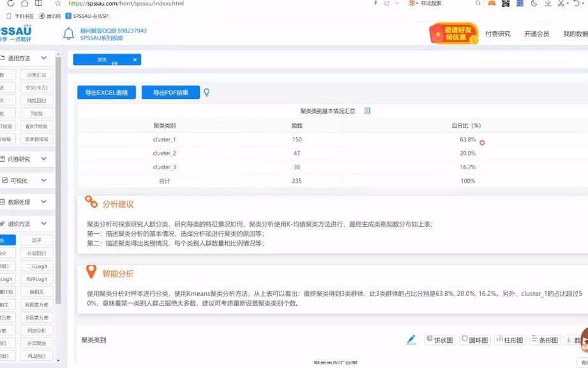The height and width of the screenshot is (368, 588).
Task: Click the lightbulb icon beside 导出PDF结果
Action: (x=206, y=92)
